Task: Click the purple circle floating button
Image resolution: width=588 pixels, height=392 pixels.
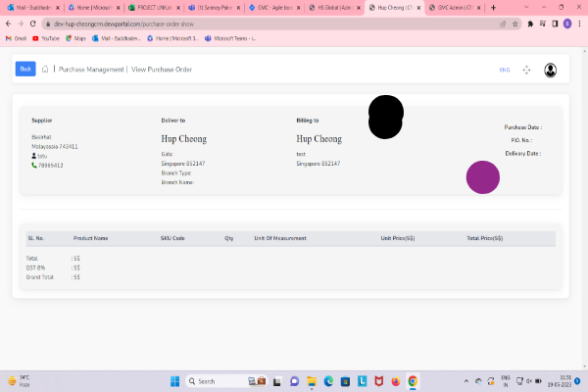Action: (482, 177)
